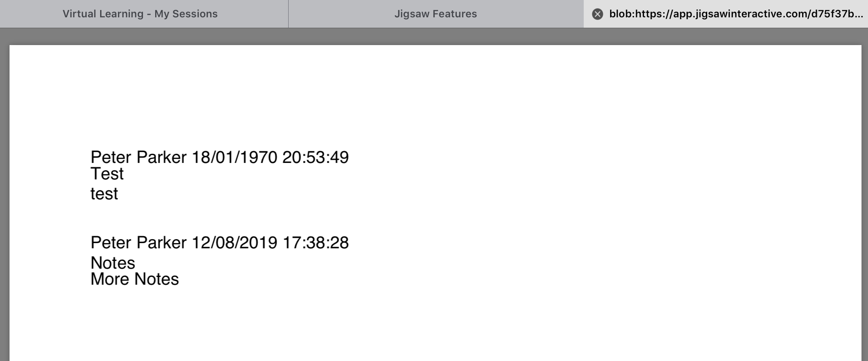Click the capitalized "Test" note line
This screenshot has width=868, height=361.
pos(107,174)
